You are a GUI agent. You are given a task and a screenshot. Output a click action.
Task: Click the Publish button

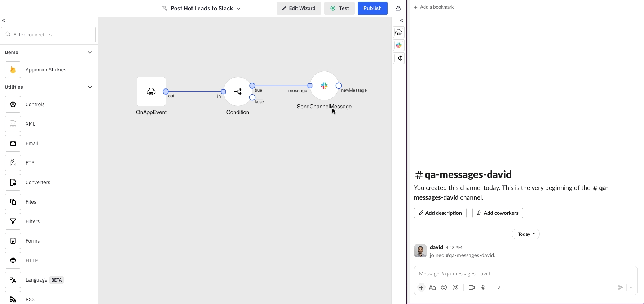point(372,8)
